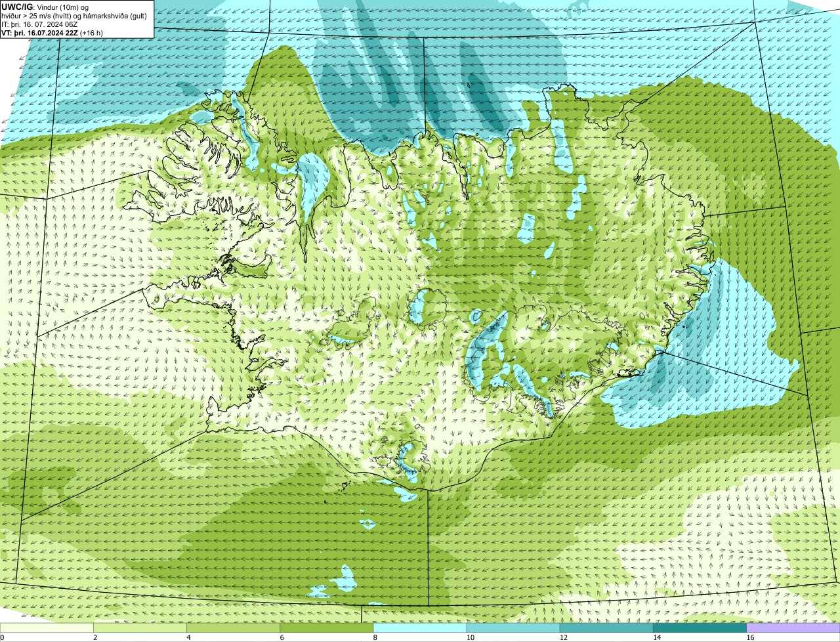Click the legend scale label "4"
This screenshot has width=840, height=642.
(x=188, y=637)
